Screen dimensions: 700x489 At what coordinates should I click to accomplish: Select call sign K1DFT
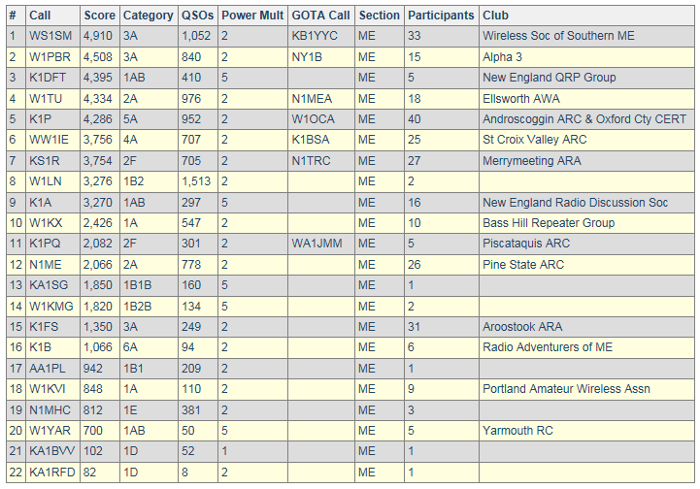(47, 77)
